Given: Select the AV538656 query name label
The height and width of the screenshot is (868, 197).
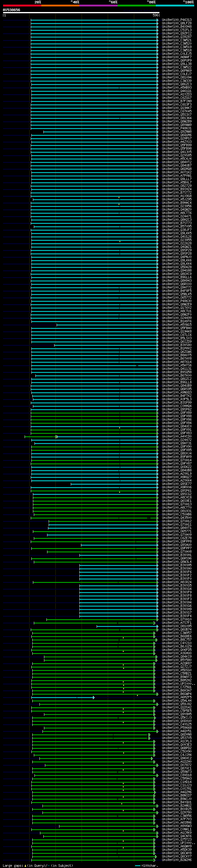Looking at the screenshot, I should point(11,10).
